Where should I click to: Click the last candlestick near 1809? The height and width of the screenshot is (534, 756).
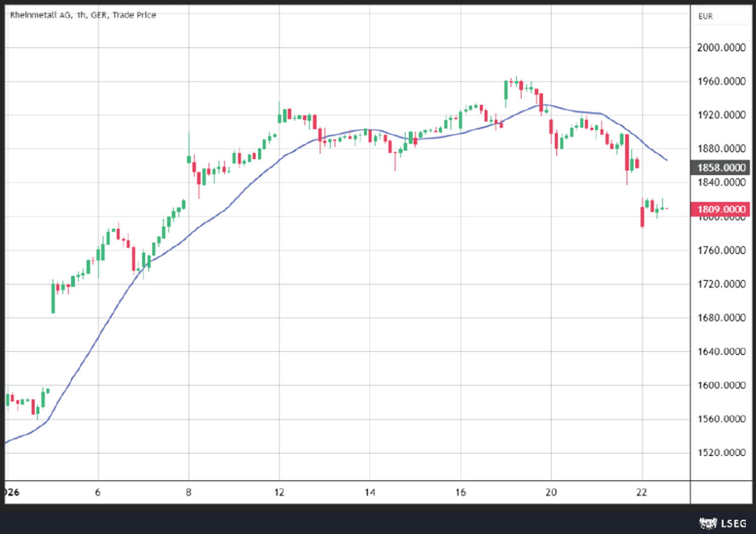point(667,208)
